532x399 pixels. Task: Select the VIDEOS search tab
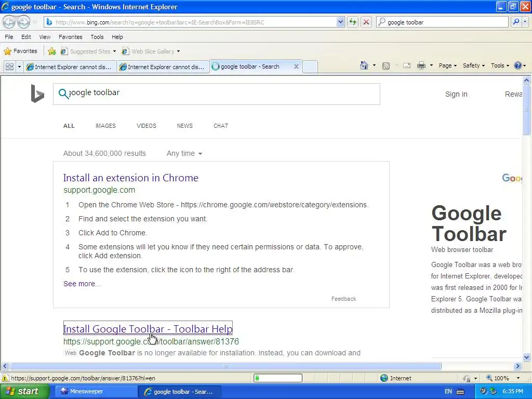(x=146, y=126)
